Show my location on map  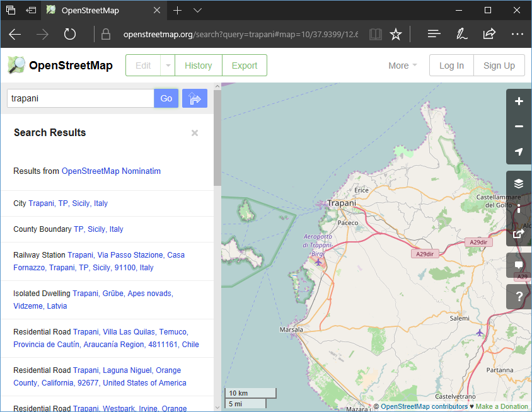tap(518, 152)
